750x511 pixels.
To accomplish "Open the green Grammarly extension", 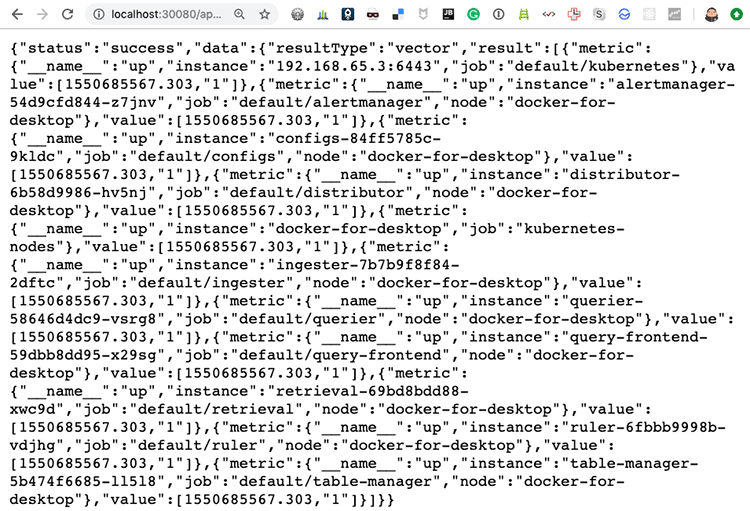I will pyautogui.click(x=474, y=14).
